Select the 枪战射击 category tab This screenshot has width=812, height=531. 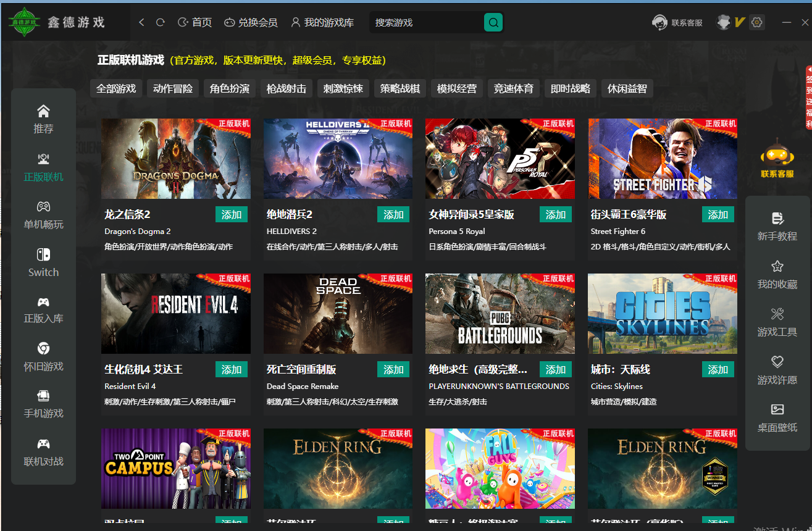point(286,88)
